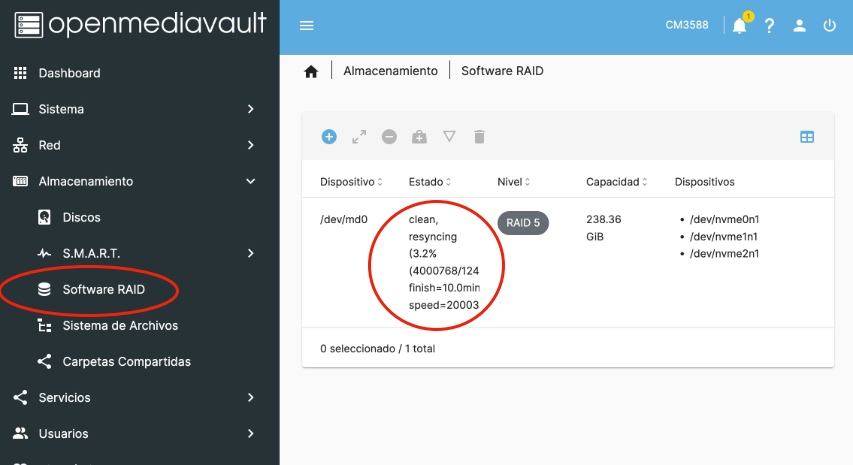The width and height of the screenshot is (853, 465).
Task: Click the RAID 5 level badge
Action: 523,222
